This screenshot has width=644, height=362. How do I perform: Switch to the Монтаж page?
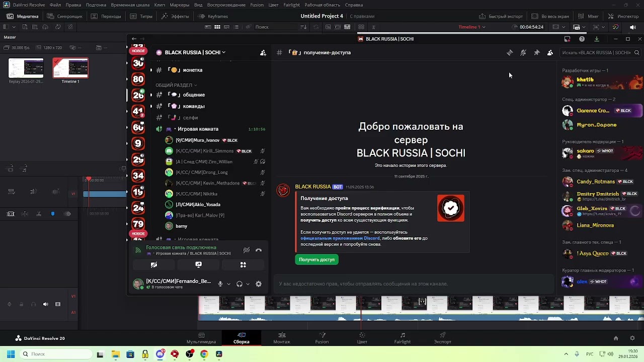pyautogui.click(x=282, y=338)
